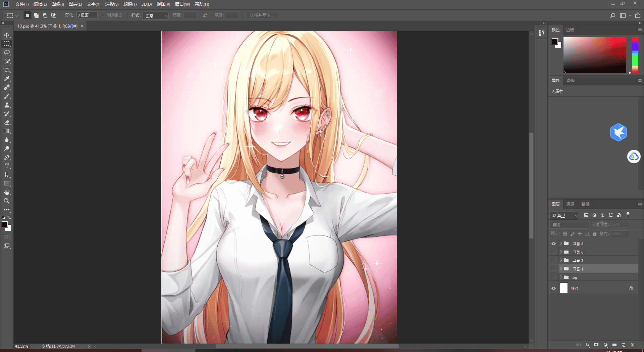This screenshot has width=644, height=352.
Task: Show the 그룹 1 layer group
Action: click(553, 269)
